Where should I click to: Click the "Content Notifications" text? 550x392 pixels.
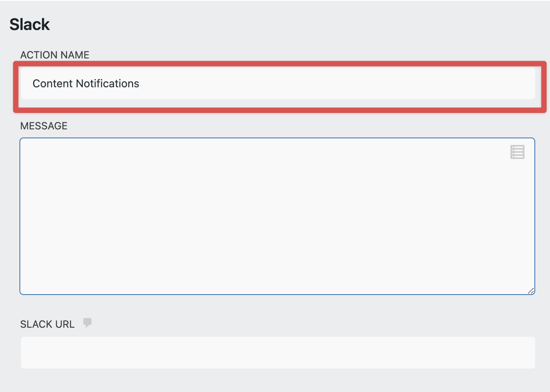[86, 83]
